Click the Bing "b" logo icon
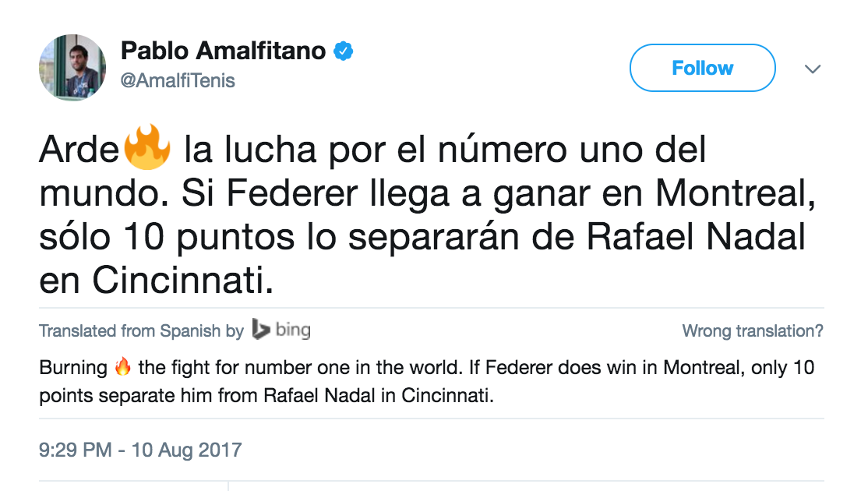The image size is (868, 491). tap(260, 330)
